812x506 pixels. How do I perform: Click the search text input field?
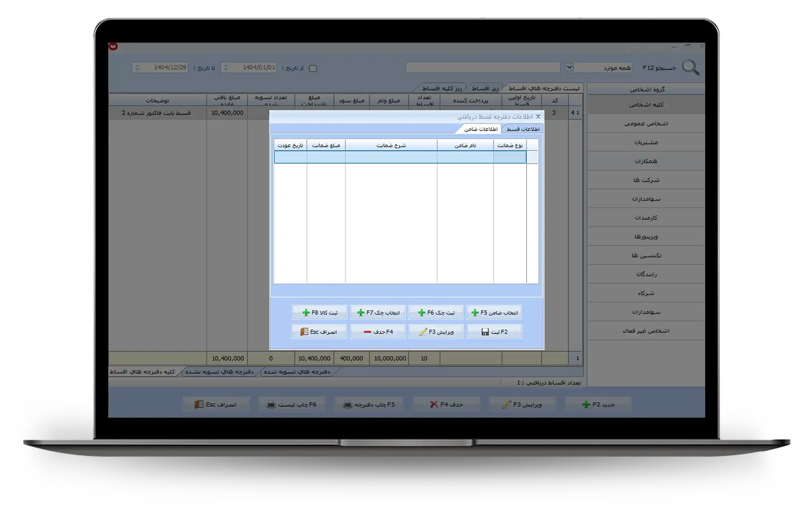click(483, 67)
